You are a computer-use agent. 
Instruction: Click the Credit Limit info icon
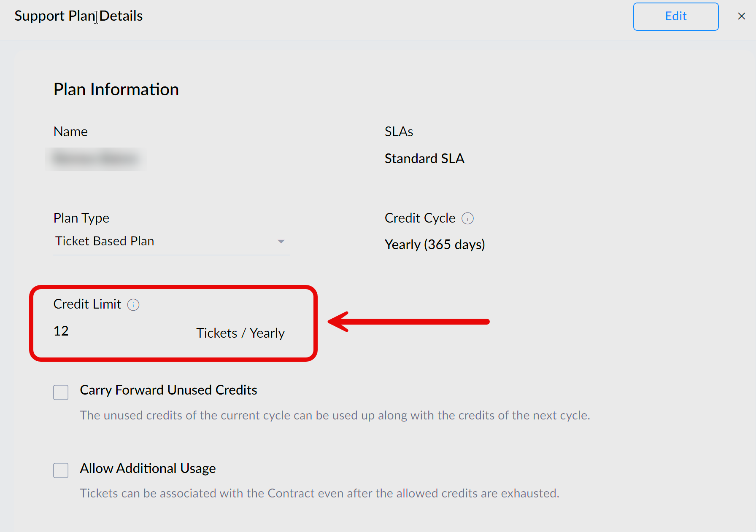point(133,305)
